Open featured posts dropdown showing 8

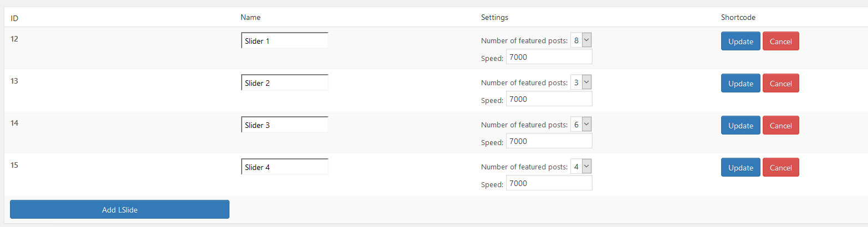[581, 40]
